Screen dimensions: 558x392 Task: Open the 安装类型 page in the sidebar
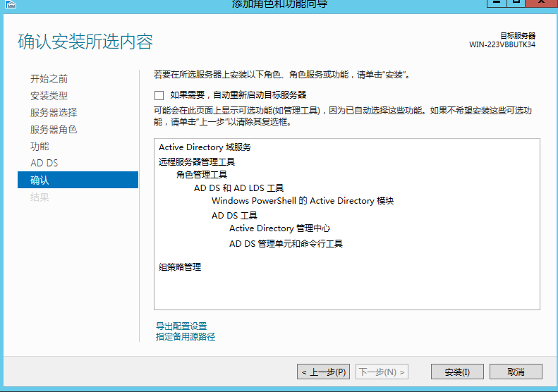tap(49, 96)
